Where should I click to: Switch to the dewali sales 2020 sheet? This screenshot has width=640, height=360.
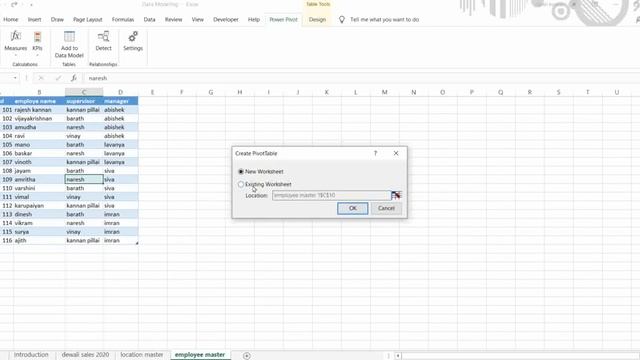[x=85, y=355]
